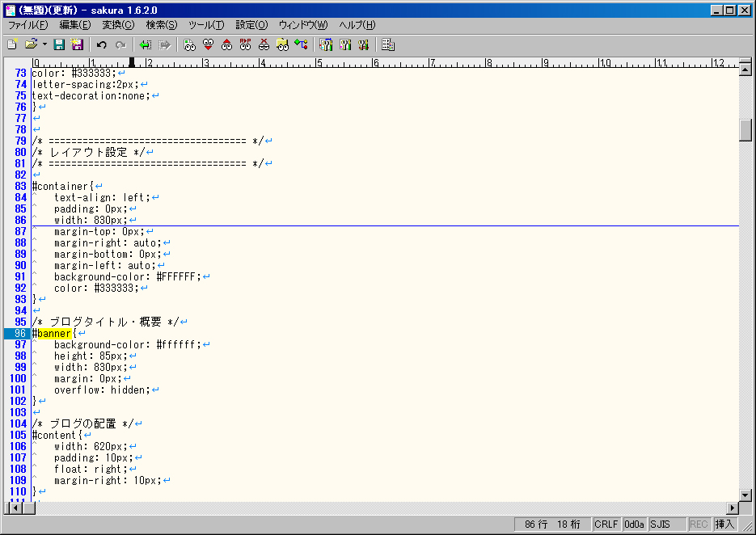756x535 pixels.
Task: Click the 86 行 18 桁 cursor position entry
Action: (552, 524)
